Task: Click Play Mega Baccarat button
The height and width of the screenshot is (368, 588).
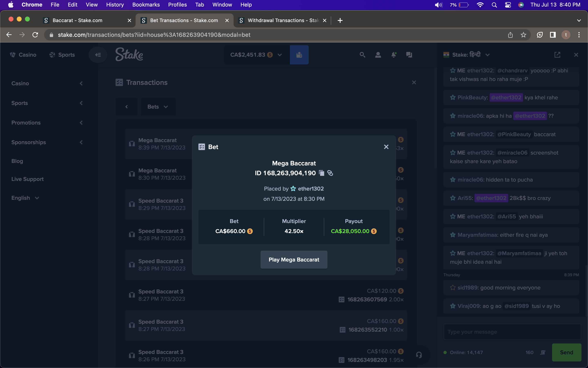Action: [294, 260]
